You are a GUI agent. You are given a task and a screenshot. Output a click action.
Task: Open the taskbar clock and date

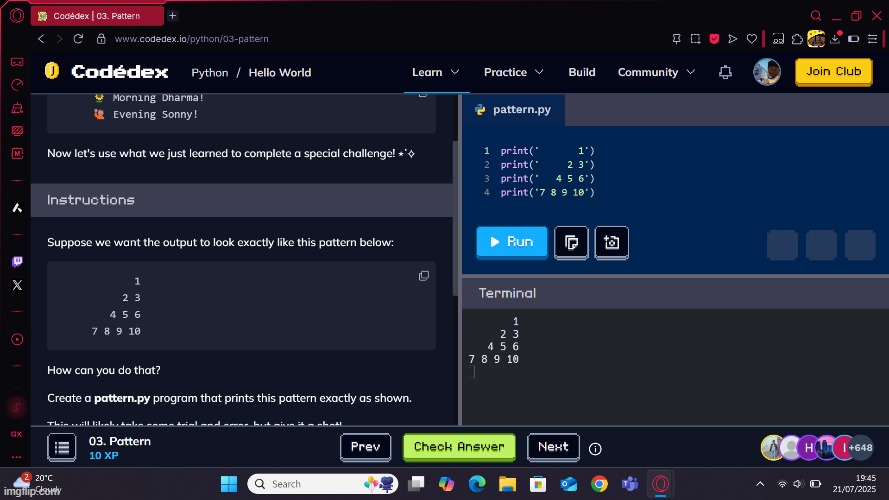[x=855, y=483]
